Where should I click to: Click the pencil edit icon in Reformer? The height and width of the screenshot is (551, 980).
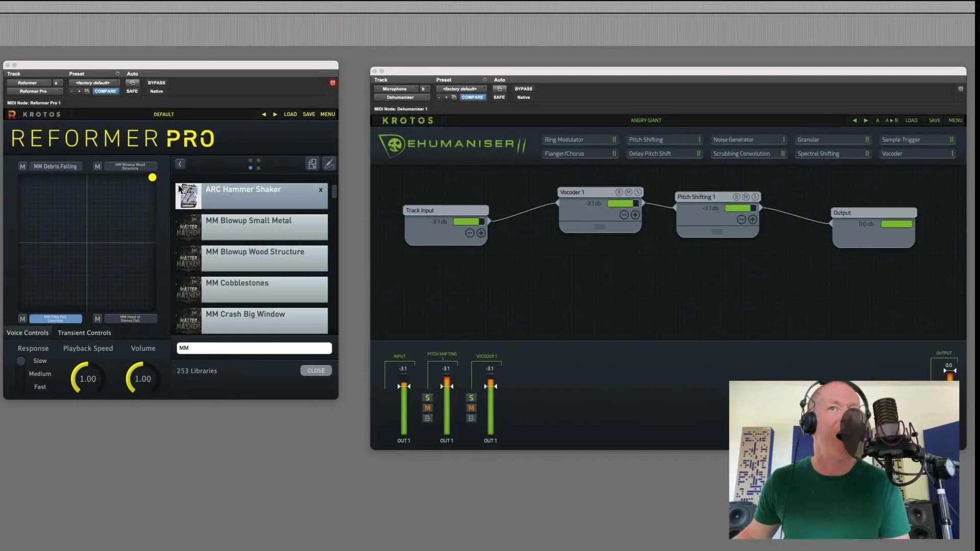coord(330,164)
